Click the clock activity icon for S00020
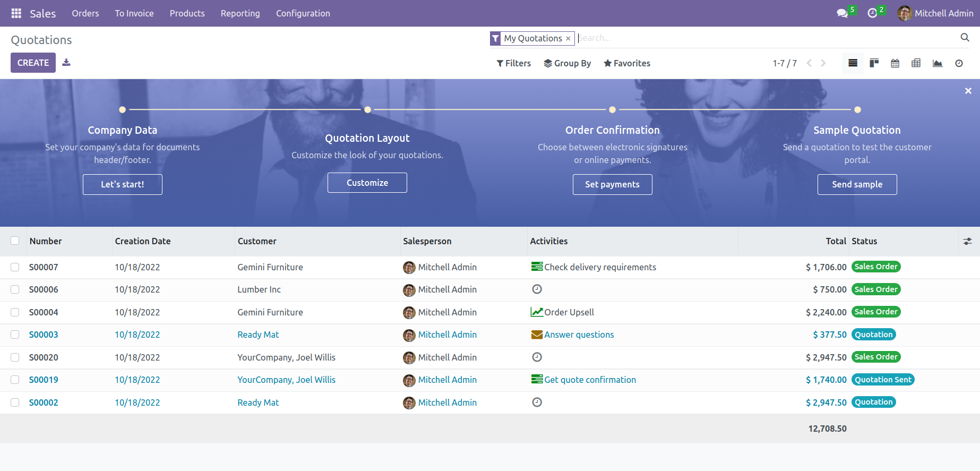The image size is (980, 471). point(537,357)
